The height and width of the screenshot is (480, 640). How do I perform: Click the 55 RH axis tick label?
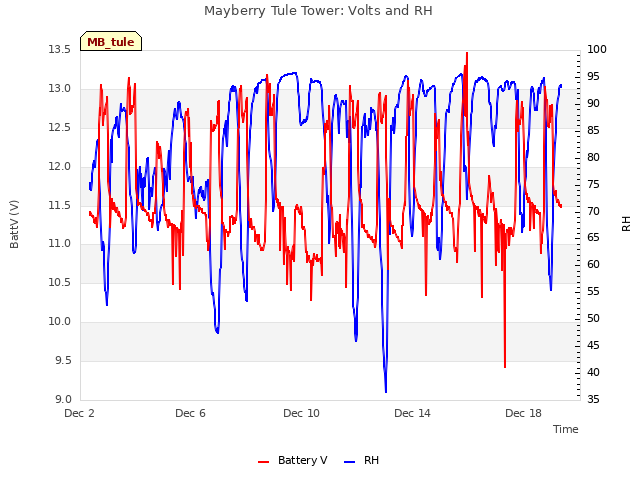pyautogui.click(x=593, y=291)
